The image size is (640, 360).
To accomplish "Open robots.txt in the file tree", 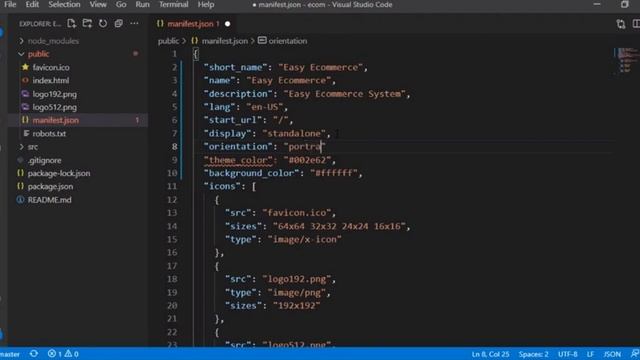I will (49, 134).
